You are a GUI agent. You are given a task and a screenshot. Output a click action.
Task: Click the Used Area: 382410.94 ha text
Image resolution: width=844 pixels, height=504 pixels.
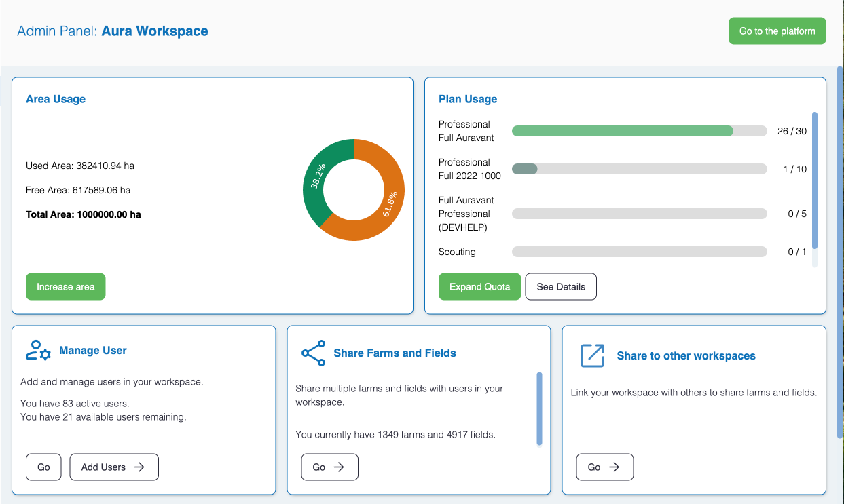pos(80,166)
